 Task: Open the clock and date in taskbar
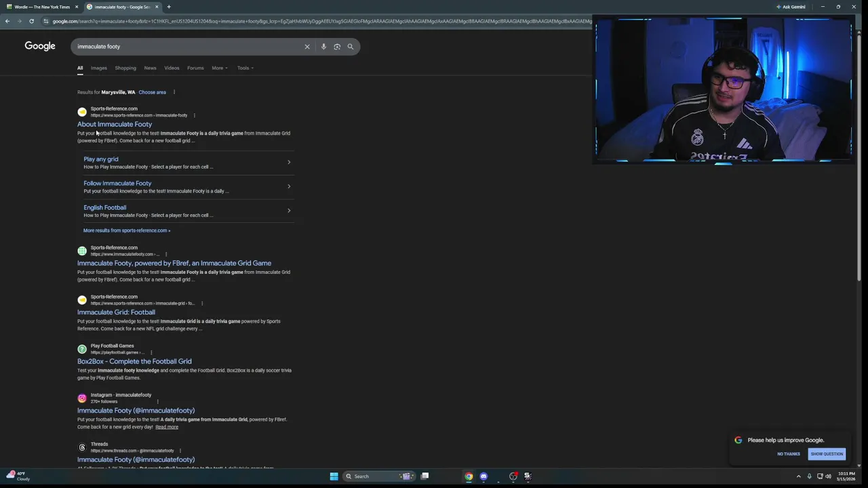point(846,476)
